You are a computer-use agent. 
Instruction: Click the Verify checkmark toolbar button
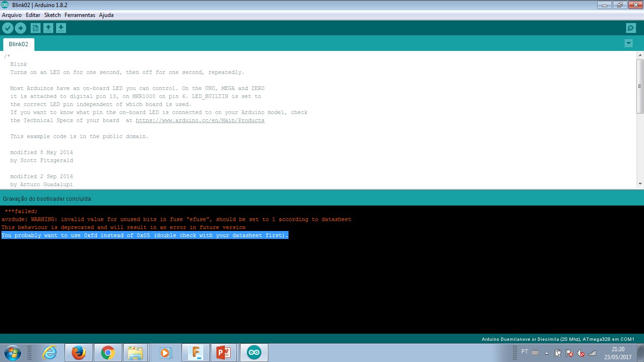[x=8, y=28]
